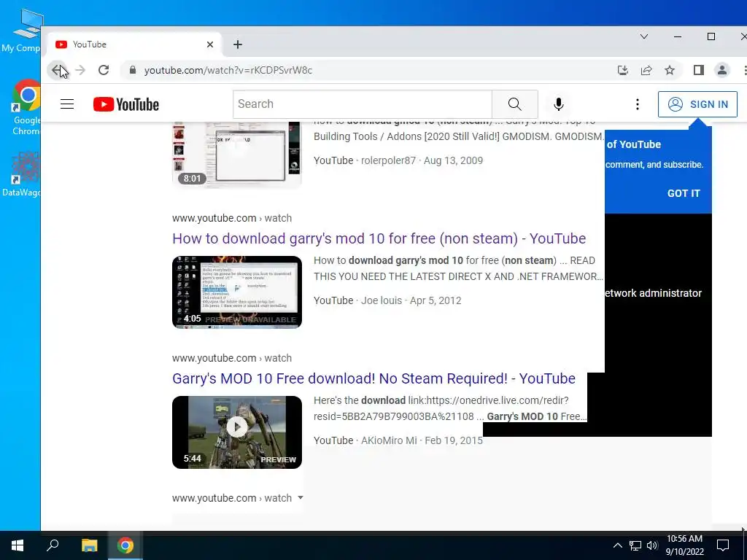Click 'rolerpoler87 · Aug 13, 2009' text
Viewport: 747px width, 560px height.
(x=422, y=160)
